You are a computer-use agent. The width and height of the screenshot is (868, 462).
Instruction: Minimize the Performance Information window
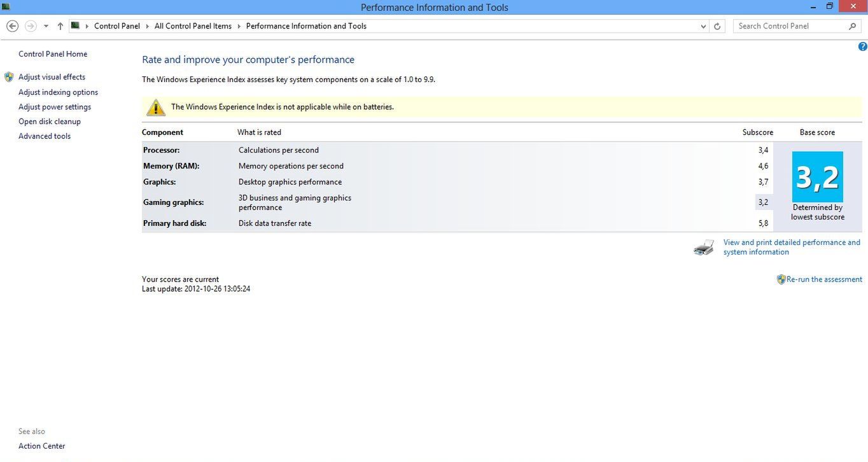[x=814, y=6]
